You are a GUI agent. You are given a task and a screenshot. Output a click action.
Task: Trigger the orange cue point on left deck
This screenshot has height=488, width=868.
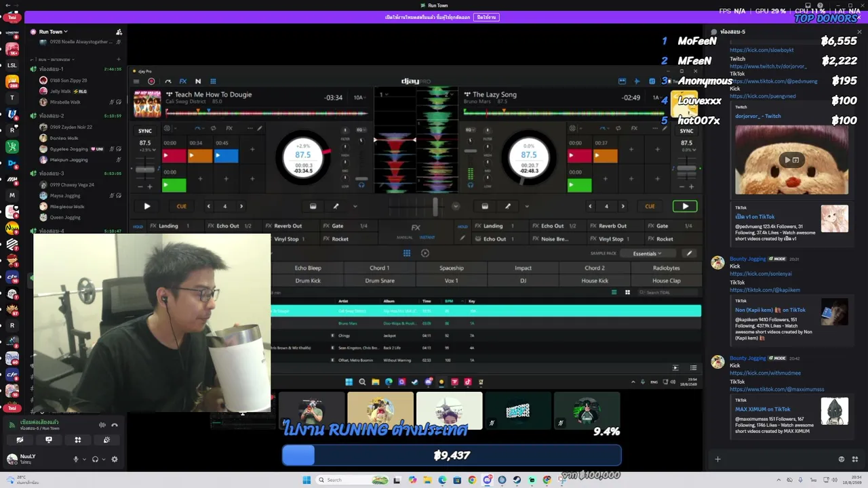[200, 156]
